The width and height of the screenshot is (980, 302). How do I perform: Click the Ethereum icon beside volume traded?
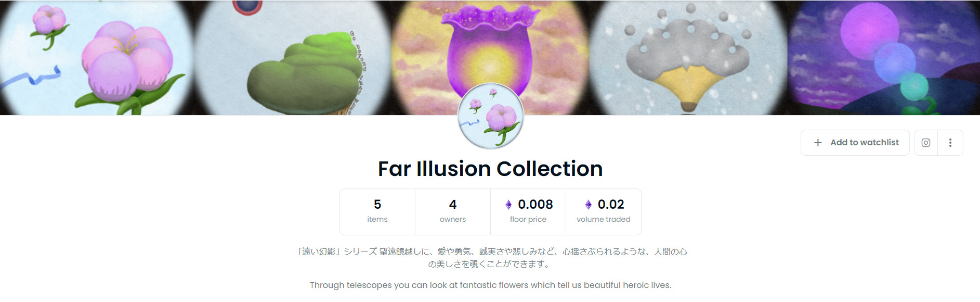pos(588,205)
